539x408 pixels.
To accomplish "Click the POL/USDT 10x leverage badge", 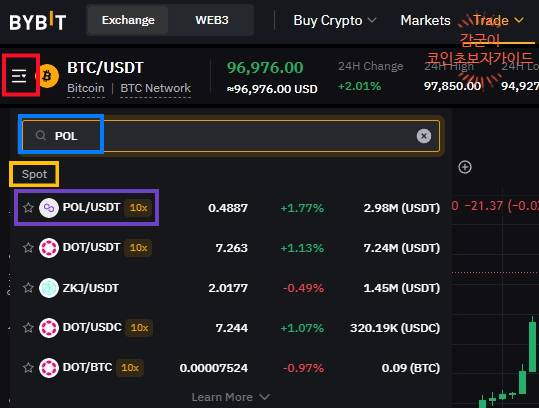I will click(138, 208).
